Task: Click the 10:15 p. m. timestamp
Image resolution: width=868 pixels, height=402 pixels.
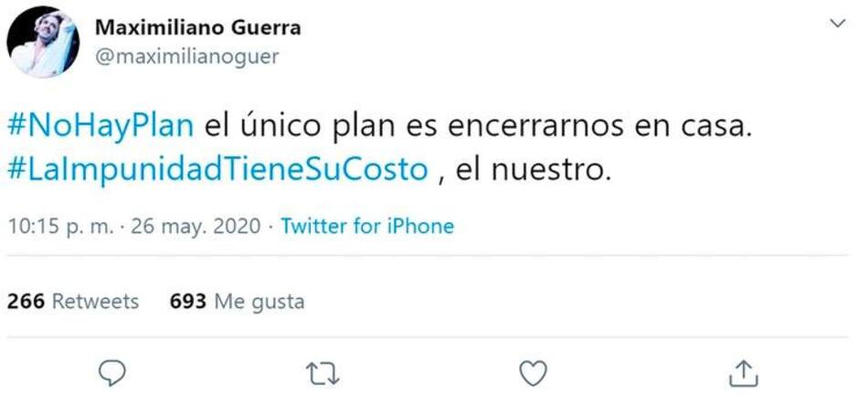Action: click(x=60, y=227)
